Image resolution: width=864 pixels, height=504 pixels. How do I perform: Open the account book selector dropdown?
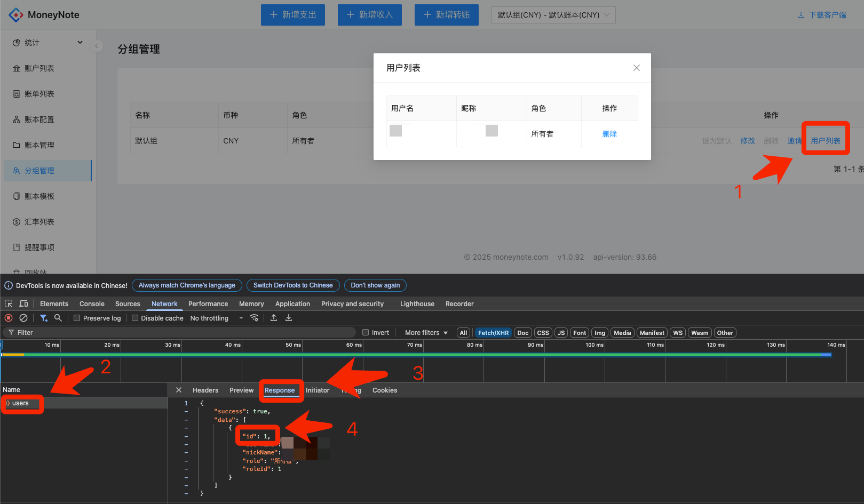(x=553, y=15)
